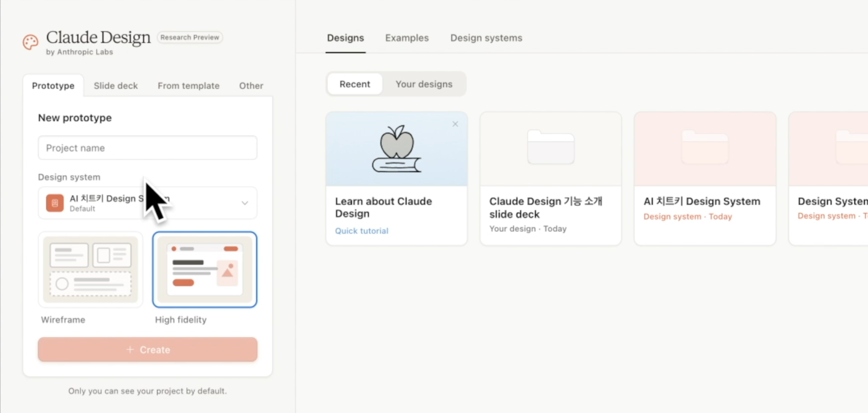This screenshot has height=413, width=868.
Task: Open the Design systems tab
Action: [x=486, y=38]
